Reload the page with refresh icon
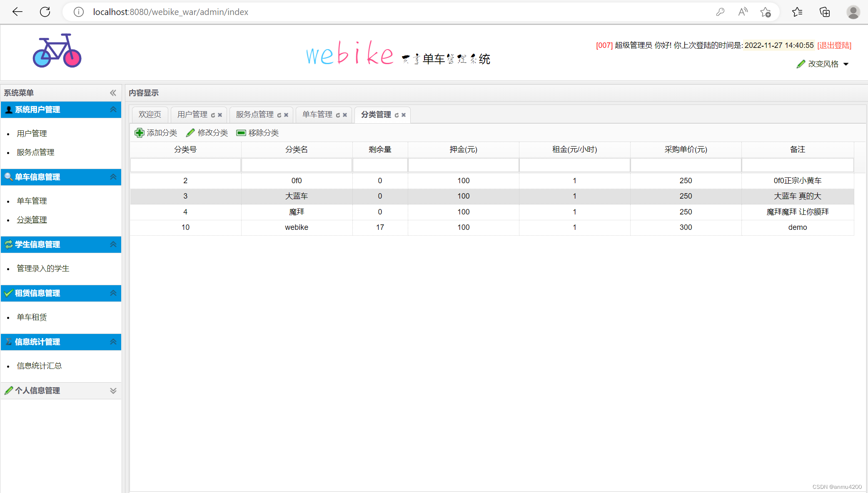Viewport: 868px width, 493px height. [x=45, y=12]
